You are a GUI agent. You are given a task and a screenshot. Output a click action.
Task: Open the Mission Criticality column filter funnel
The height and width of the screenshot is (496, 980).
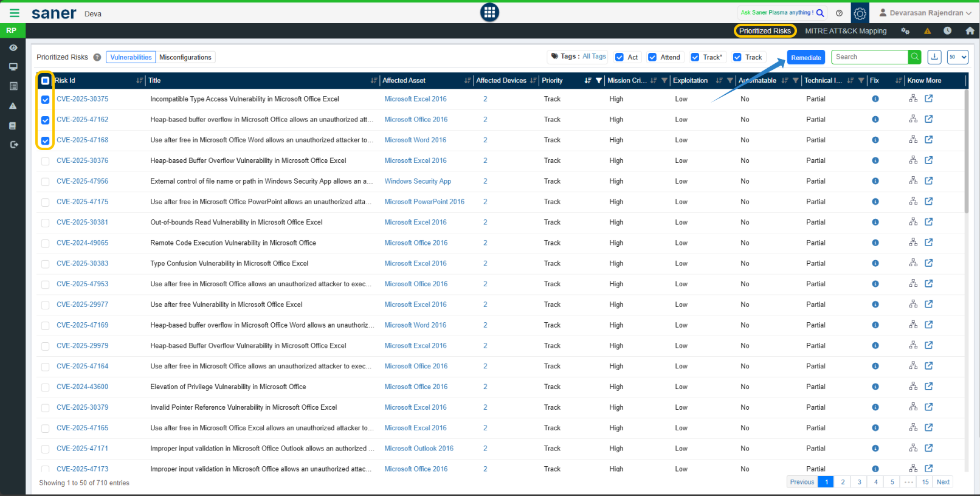click(x=664, y=80)
